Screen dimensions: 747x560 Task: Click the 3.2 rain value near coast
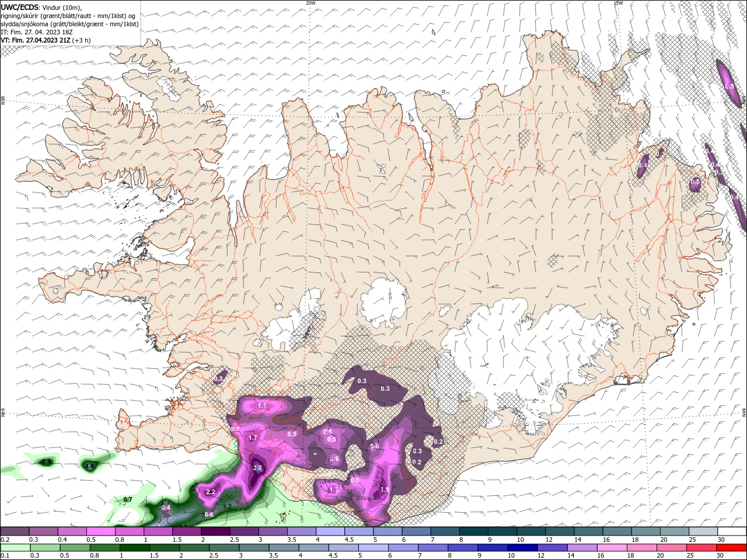pos(228,506)
